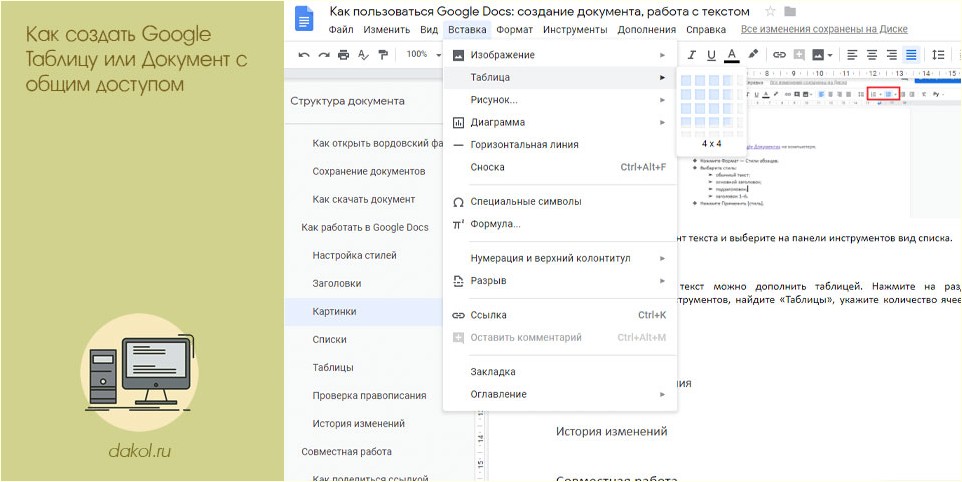Open the text color picker
The height and width of the screenshot is (482, 962).
(731, 55)
